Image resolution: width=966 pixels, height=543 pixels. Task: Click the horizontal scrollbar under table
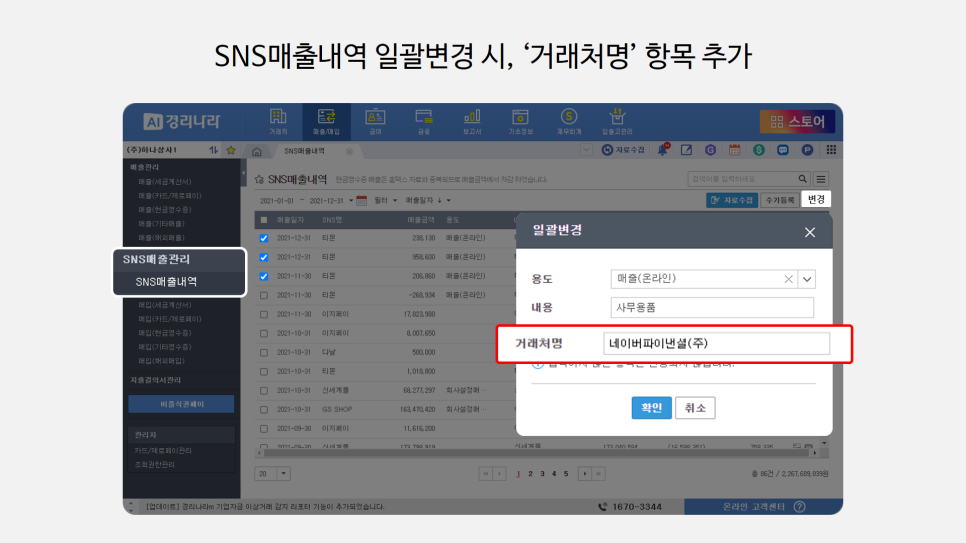(536, 453)
